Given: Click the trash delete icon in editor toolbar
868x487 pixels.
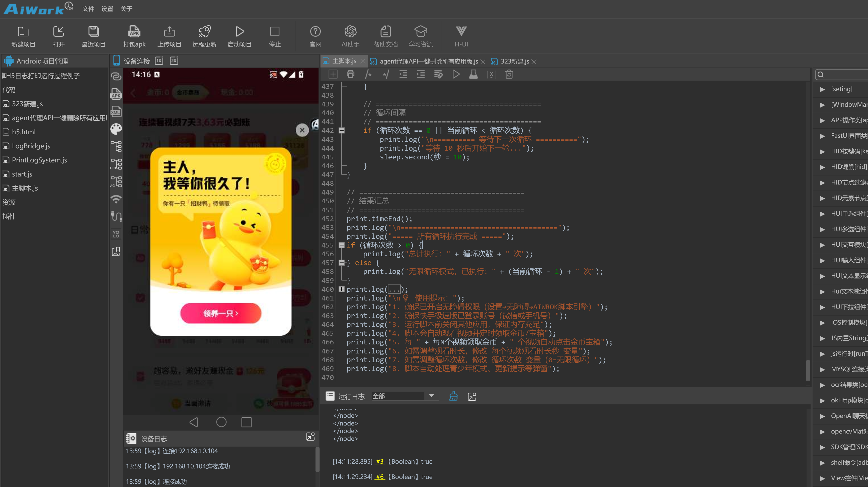Looking at the screenshot, I should point(509,74).
